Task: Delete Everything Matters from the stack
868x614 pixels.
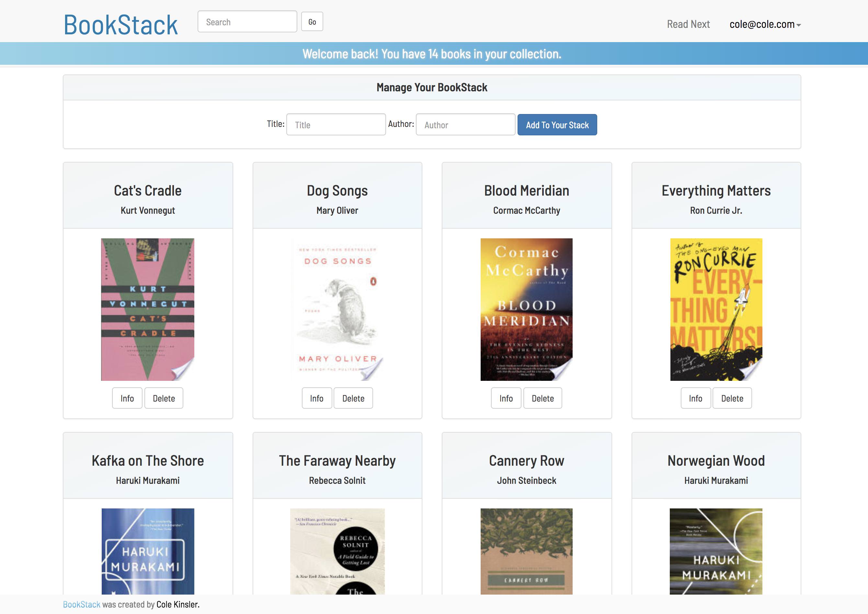Action: (732, 398)
